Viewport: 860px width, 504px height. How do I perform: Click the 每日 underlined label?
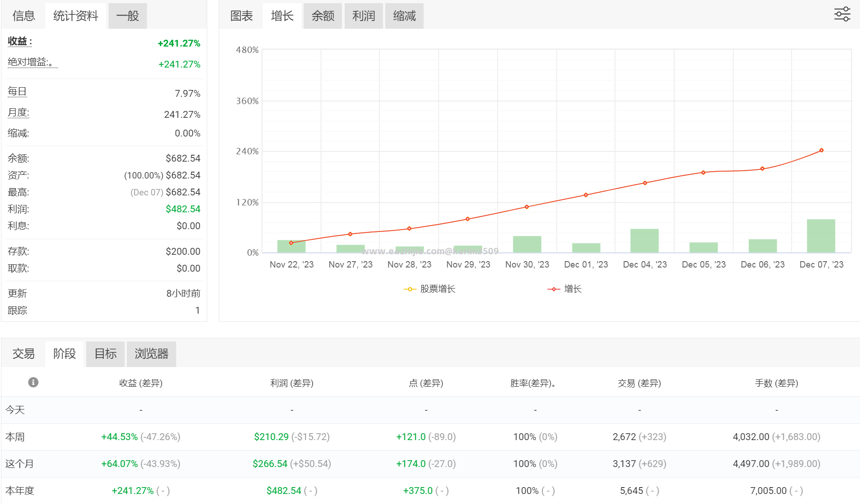pyautogui.click(x=17, y=91)
